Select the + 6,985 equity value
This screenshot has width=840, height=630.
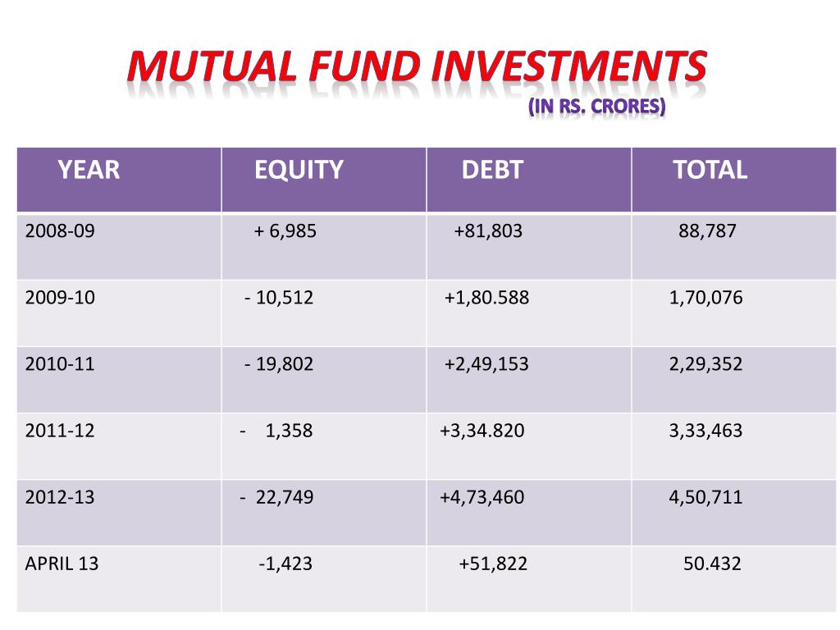(285, 231)
